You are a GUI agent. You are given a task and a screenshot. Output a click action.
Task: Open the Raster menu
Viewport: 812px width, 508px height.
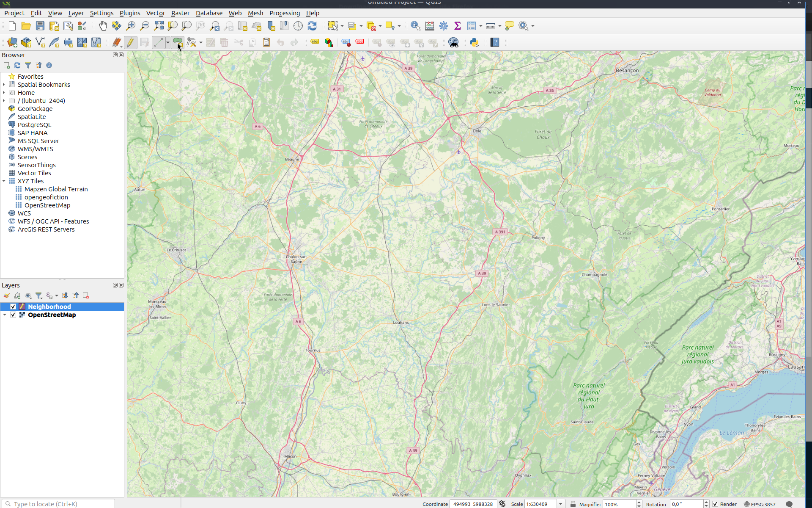coord(180,13)
